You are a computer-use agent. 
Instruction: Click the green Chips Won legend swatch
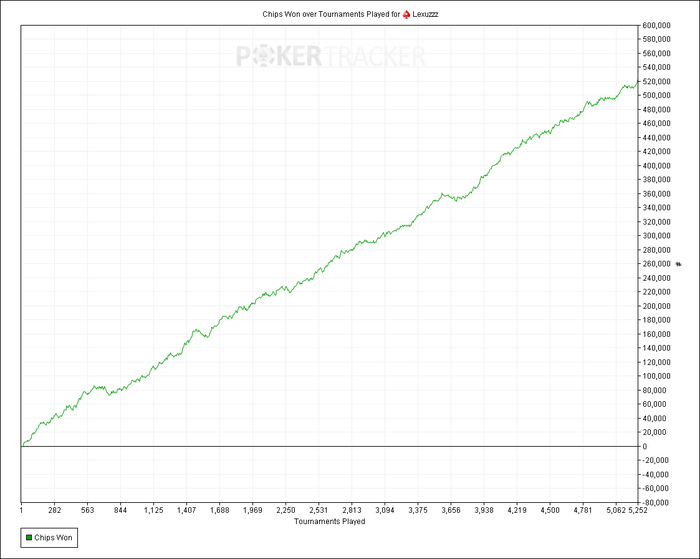coord(29,538)
